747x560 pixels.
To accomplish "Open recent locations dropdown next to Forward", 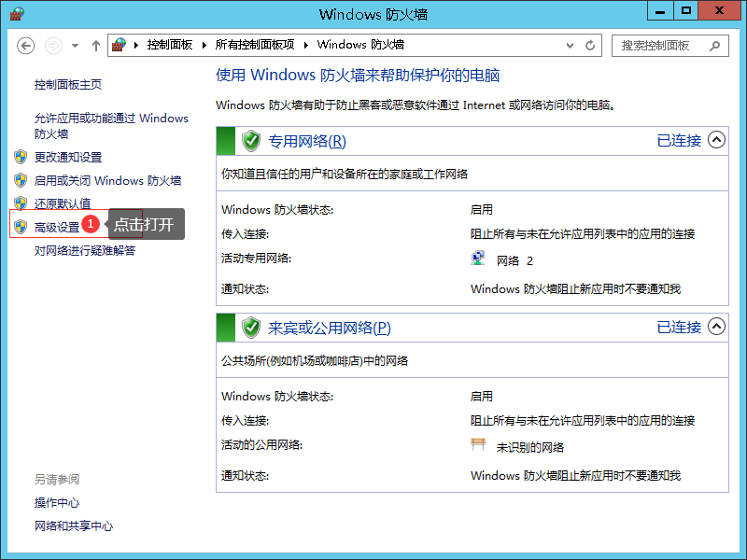I will pyautogui.click(x=76, y=46).
